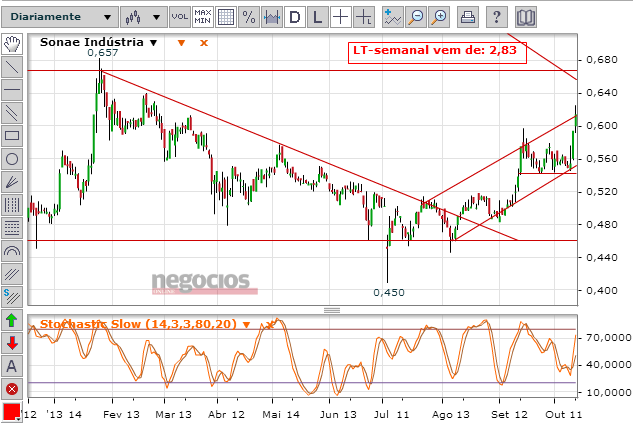
Task: Open the red drawing color swatch
Action: (x=11, y=412)
